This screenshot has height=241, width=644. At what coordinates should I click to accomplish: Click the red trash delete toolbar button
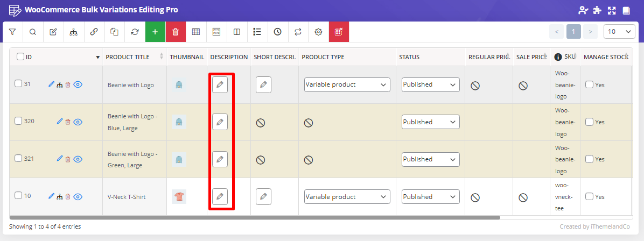click(x=176, y=32)
